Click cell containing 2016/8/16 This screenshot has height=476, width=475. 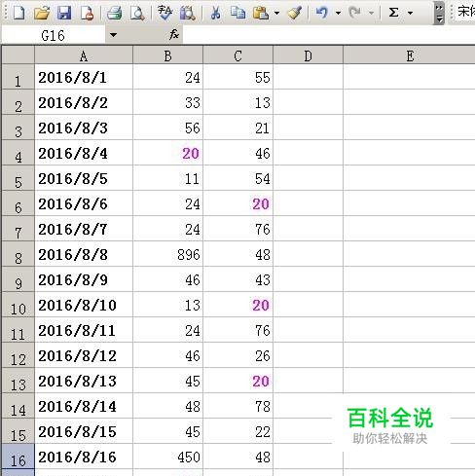click(84, 457)
